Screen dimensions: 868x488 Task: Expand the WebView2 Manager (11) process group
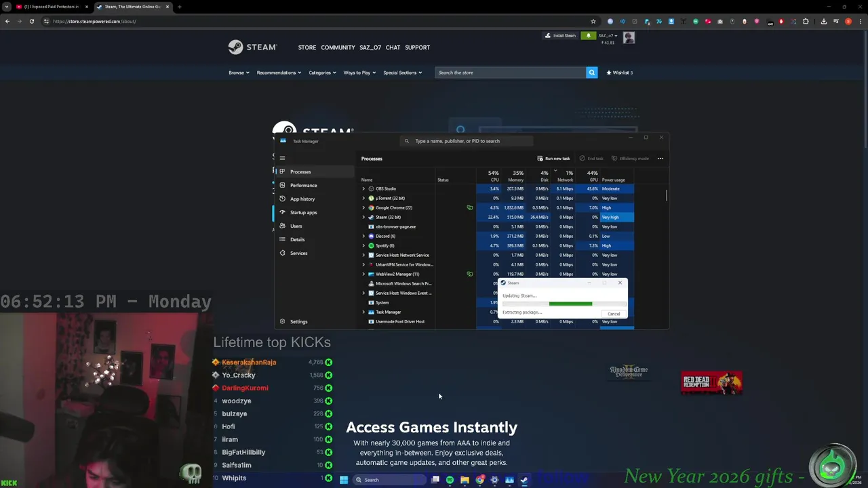point(363,274)
